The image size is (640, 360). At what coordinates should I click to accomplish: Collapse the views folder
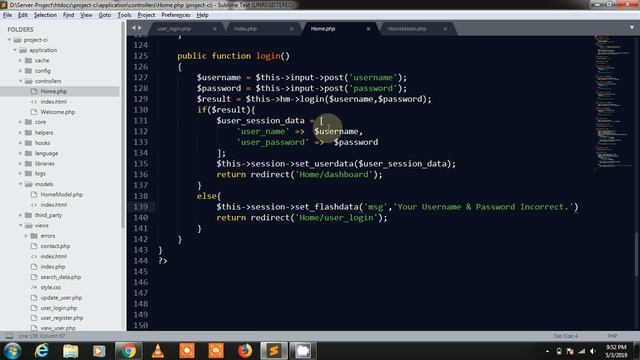tap(20, 226)
